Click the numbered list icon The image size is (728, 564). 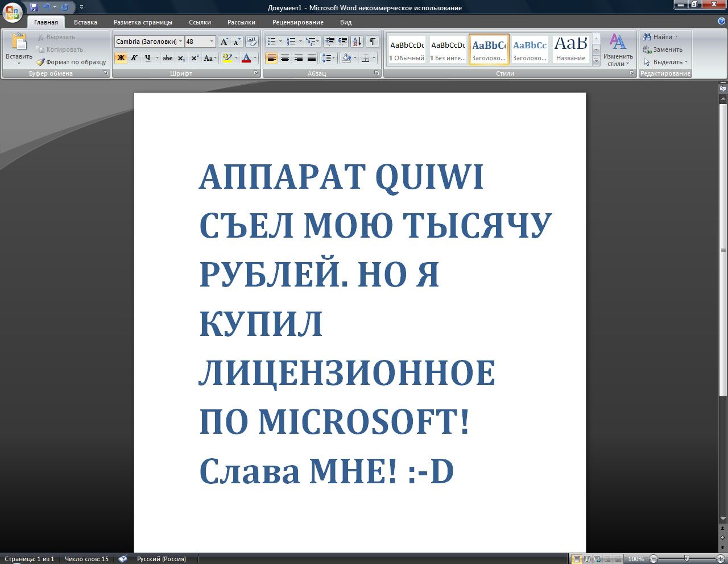[x=291, y=42]
